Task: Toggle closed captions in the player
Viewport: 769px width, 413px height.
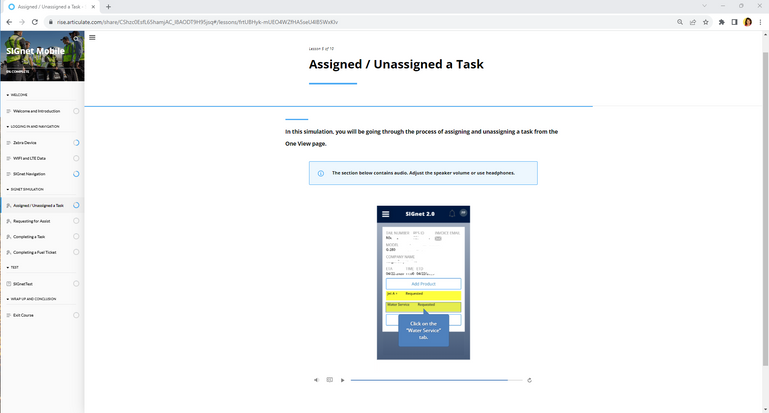Action: (x=329, y=380)
